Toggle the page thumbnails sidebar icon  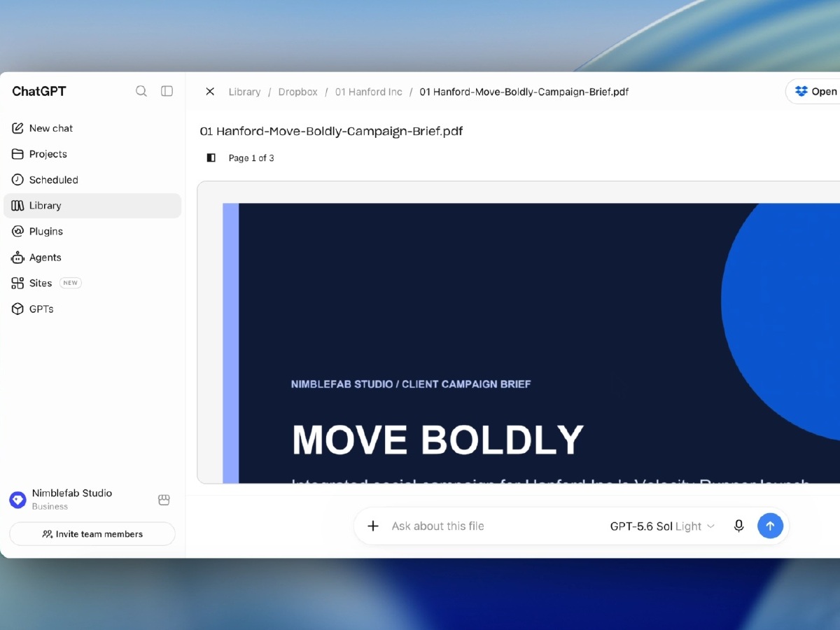[211, 158]
